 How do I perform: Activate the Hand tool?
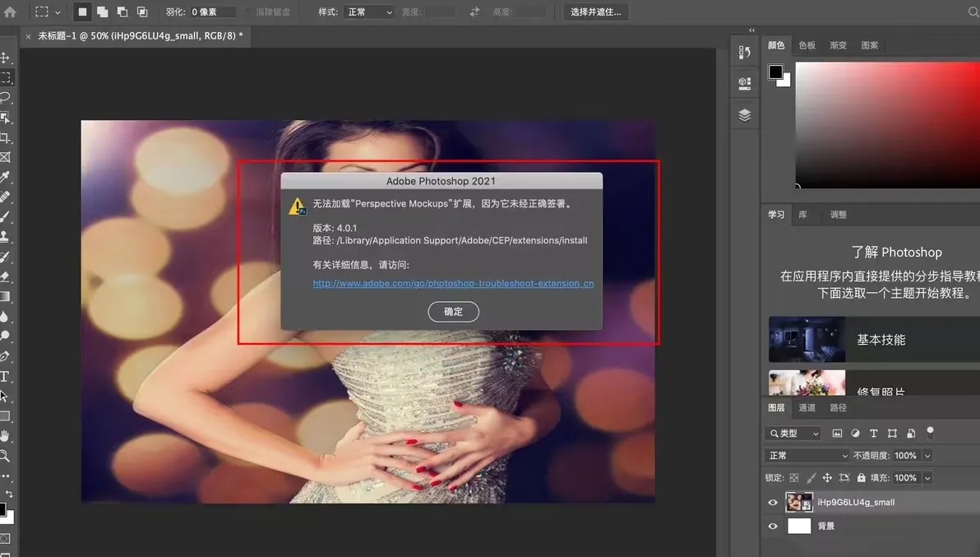[x=5, y=436]
